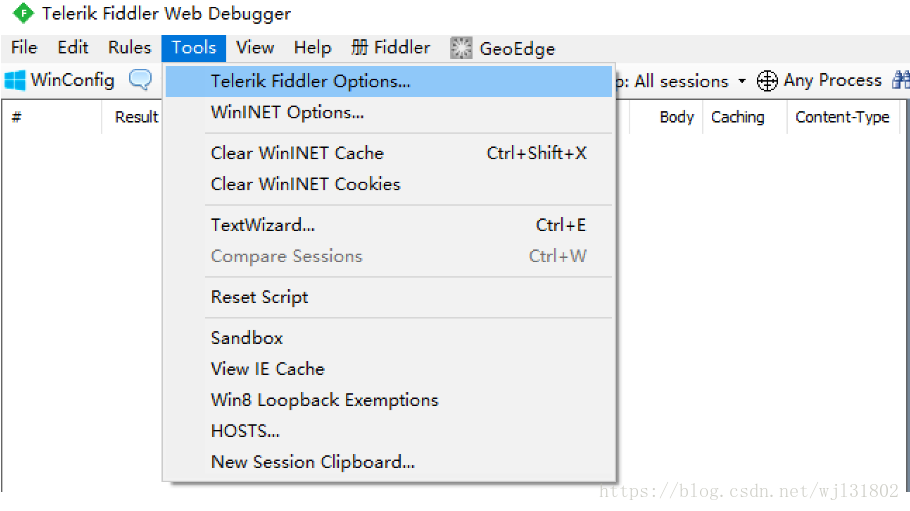Click the Fiddler book icon in menu bar

(360, 48)
